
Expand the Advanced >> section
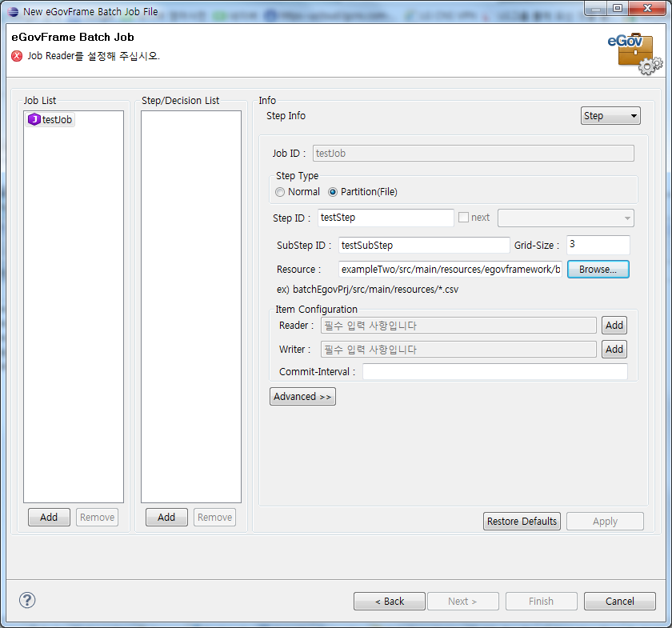point(302,397)
